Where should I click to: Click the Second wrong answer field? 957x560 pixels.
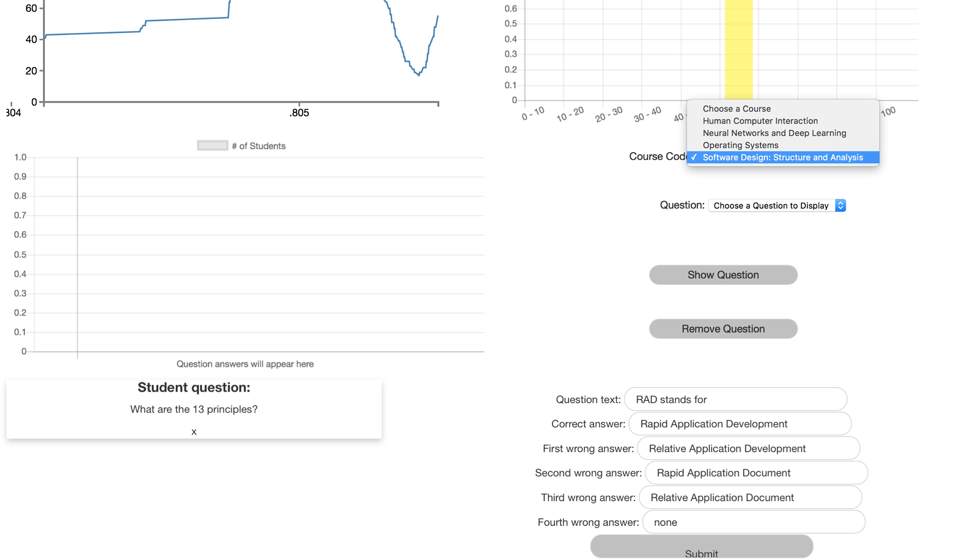coord(756,473)
